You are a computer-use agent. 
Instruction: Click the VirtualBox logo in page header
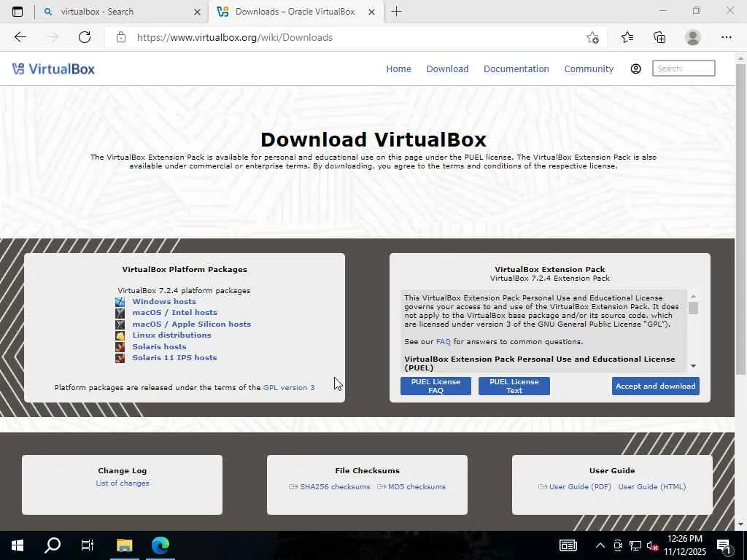click(53, 69)
